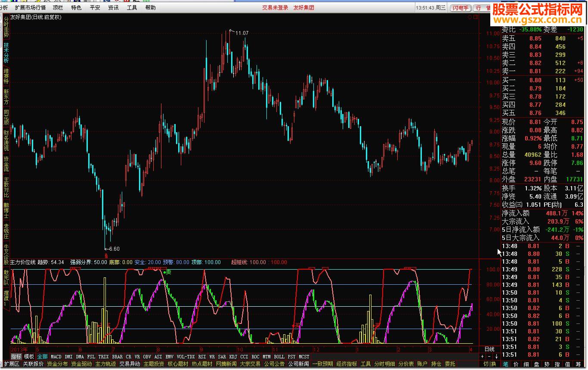Open the 扩展市场行情 menu
The height and width of the screenshot is (370, 588).
[30, 7]
